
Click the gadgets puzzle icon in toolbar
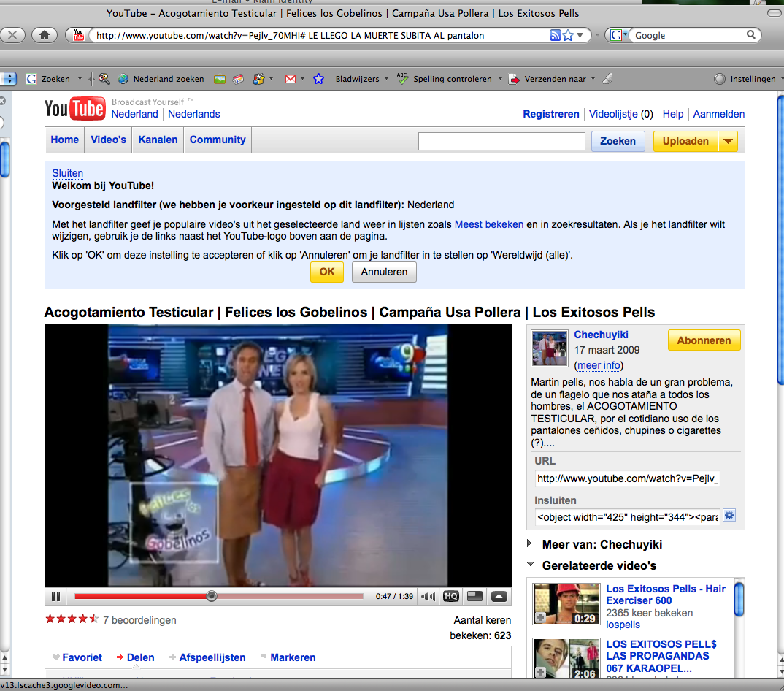pos(258,79)
